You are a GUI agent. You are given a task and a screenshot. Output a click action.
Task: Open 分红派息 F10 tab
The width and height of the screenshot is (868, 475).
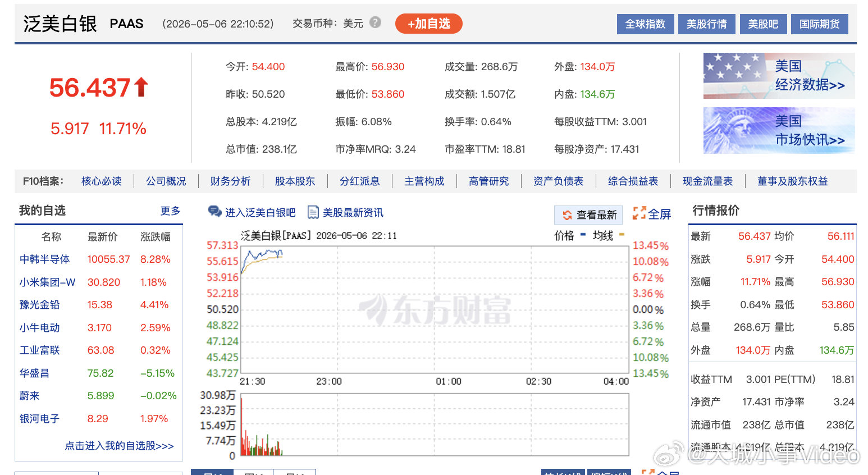pos(360,181)
